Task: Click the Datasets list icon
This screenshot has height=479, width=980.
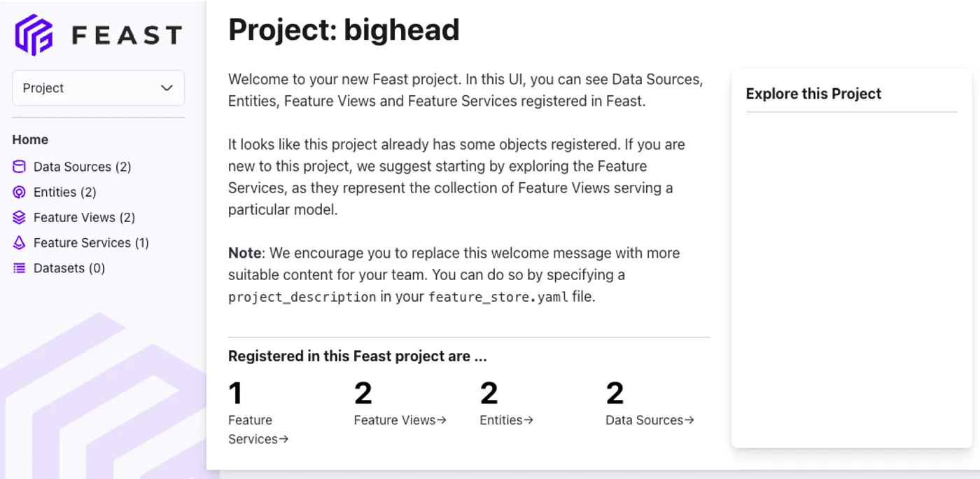Action: coord(19,268)
